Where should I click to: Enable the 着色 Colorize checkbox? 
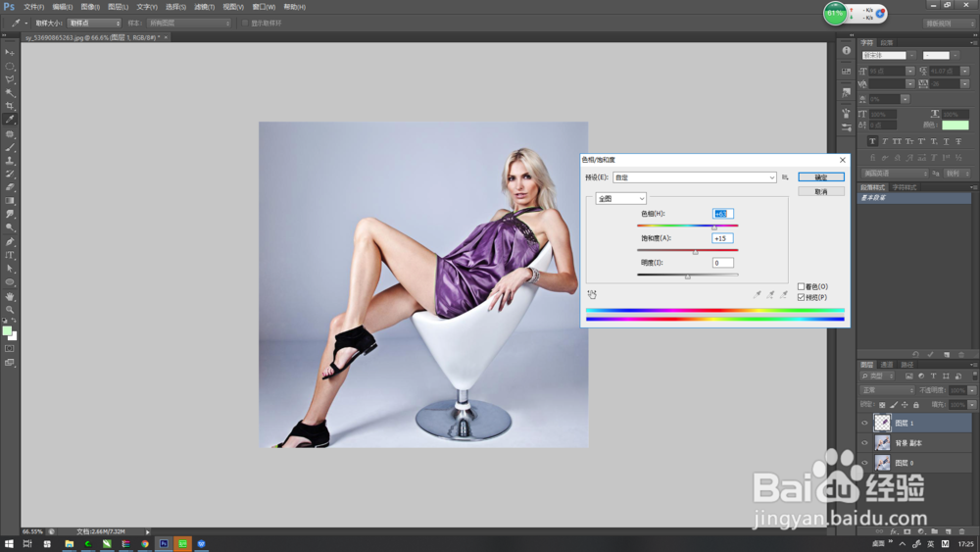coord(801,286)
